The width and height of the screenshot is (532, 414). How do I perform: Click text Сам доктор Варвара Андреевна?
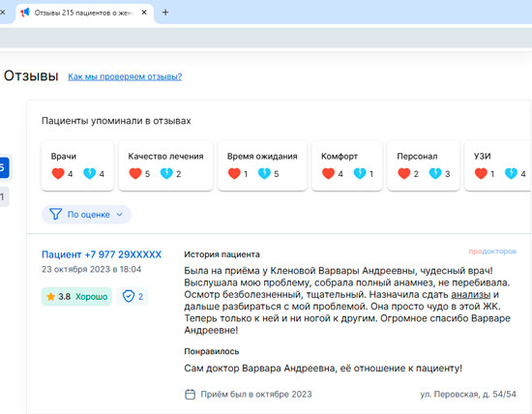click(x=259, y=369)
